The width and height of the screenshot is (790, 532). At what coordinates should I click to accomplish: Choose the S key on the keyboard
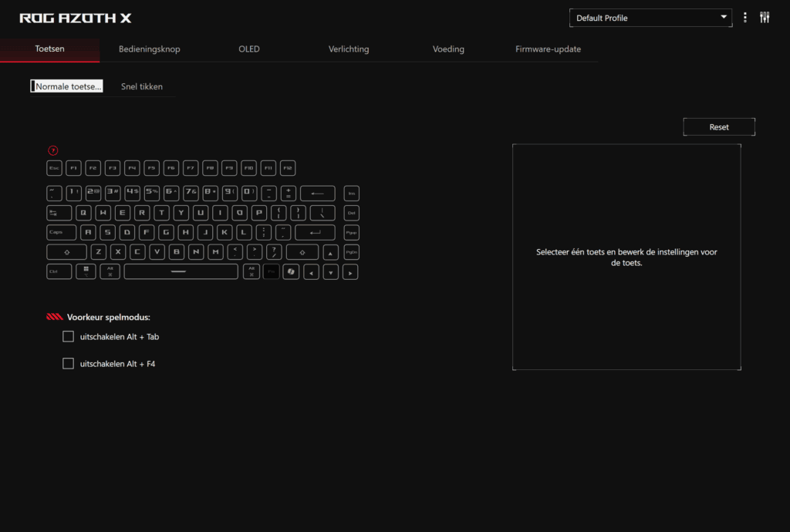(107, 233)
